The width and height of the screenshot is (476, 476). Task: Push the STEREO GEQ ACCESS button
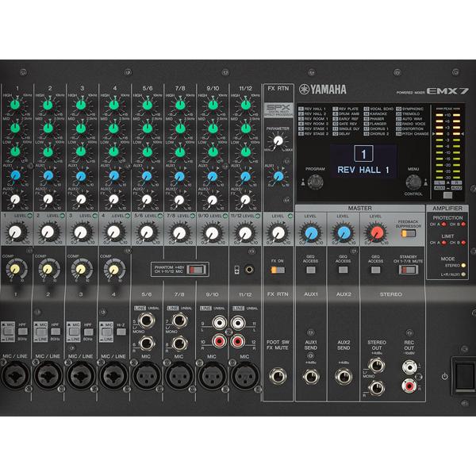click(376, 270)
